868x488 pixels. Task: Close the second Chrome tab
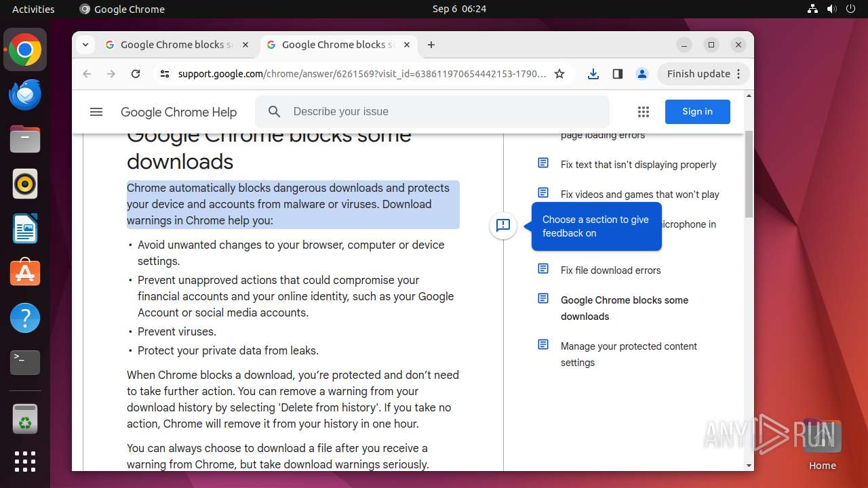click(407, 45)
